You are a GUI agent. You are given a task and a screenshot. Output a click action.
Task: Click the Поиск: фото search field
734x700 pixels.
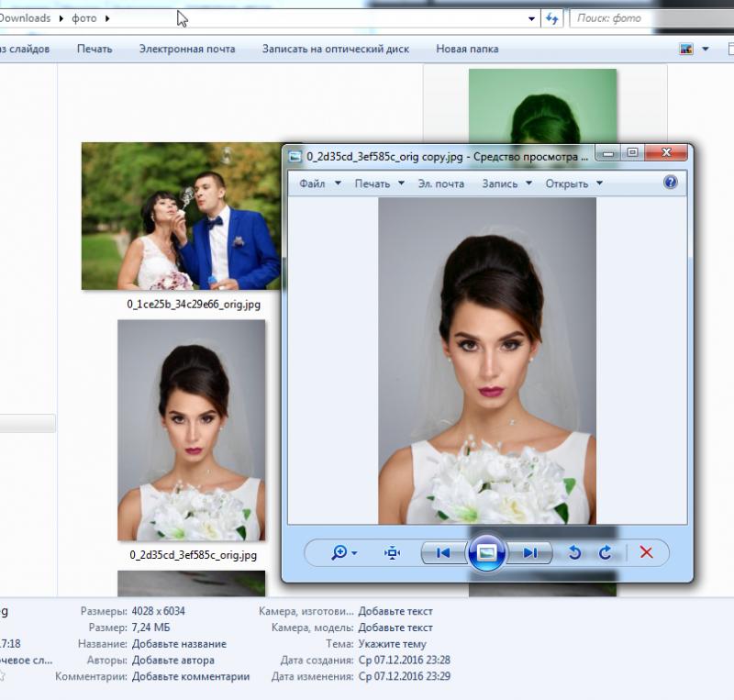pos(651,18)
